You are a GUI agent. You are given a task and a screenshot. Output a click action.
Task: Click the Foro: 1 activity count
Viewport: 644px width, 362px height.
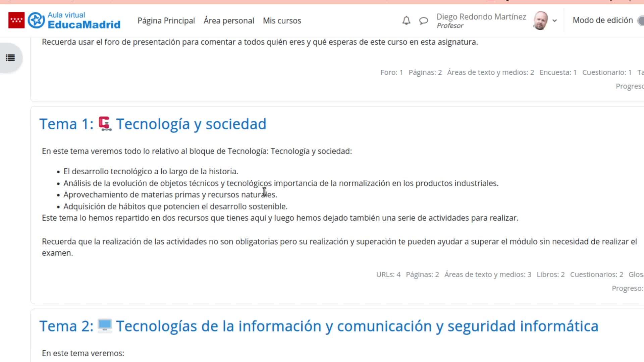391,72
